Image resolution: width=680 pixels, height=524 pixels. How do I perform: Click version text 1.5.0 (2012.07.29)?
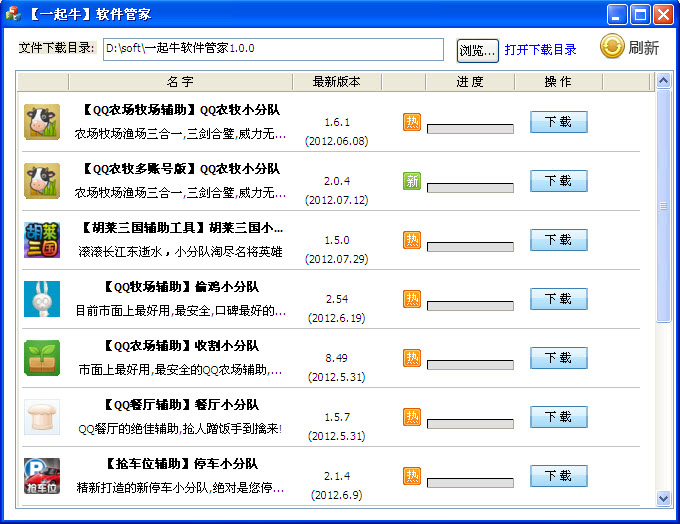pyautogui.click(x=337, y=249)
